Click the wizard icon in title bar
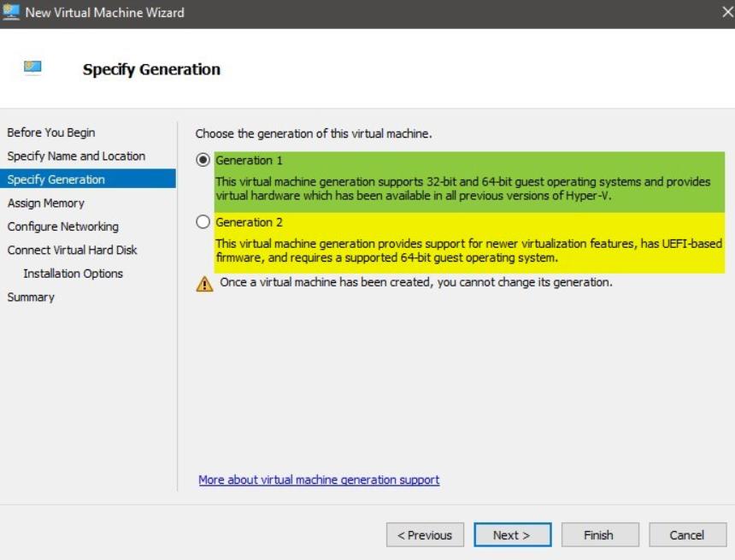This screenshot has width=735, height=560. (11, 12)
